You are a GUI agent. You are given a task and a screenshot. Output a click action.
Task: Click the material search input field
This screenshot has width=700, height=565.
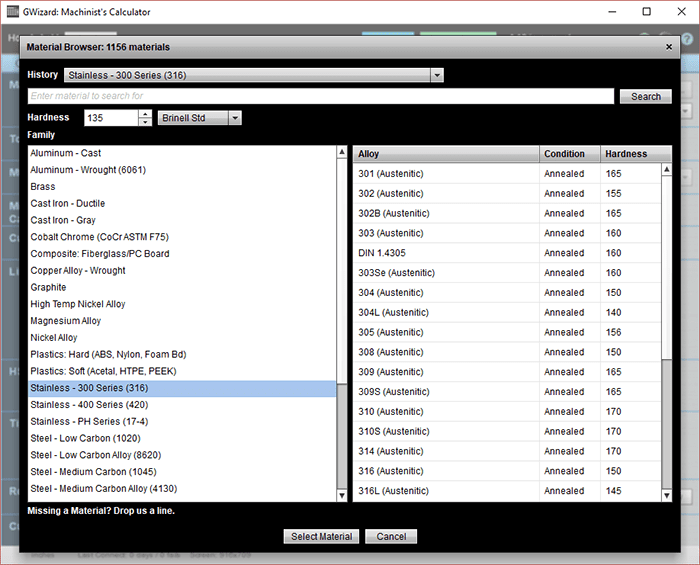(x=321, y=96)
